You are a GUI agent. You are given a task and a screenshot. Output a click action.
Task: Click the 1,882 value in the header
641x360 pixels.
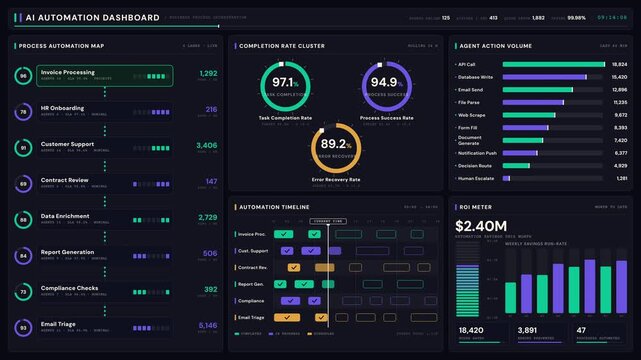538,18
